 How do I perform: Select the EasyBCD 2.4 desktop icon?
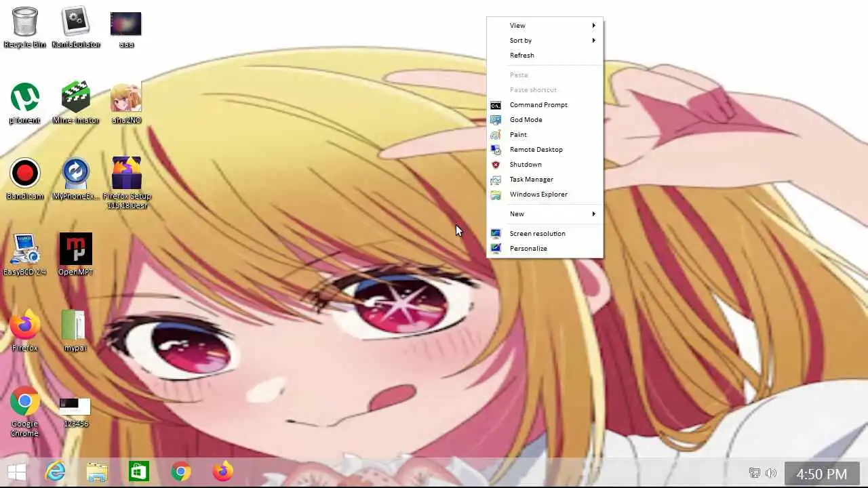coord(25,255)
